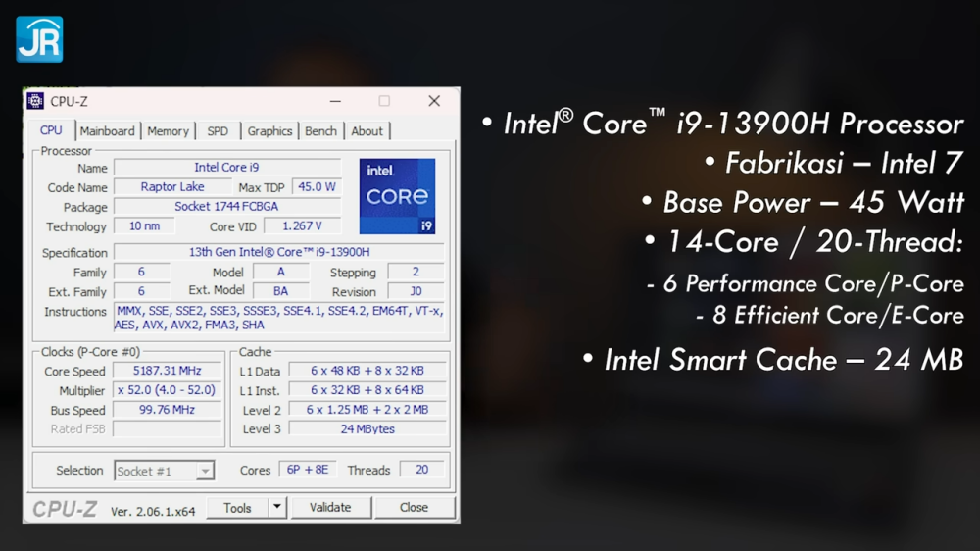Click the Intel Core i9 badge logo
This screenshot has height=551, width=980.
(x=397, y=196)
